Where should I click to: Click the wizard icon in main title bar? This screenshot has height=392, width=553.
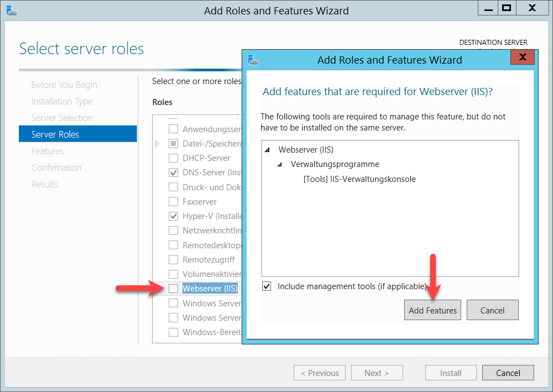[11, 10]
